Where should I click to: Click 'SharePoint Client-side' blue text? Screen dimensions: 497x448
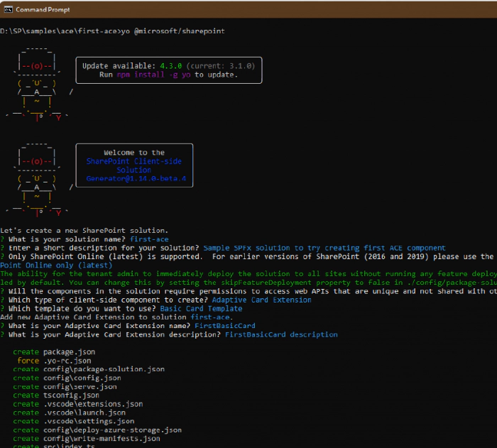point(134,161)
